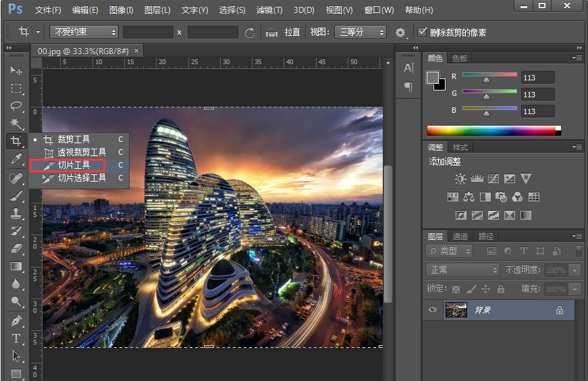The height and width of the screenshot is (381, 588).
Task: Open the 正常 blend mode dropdown
Action: tap(463, 270)
